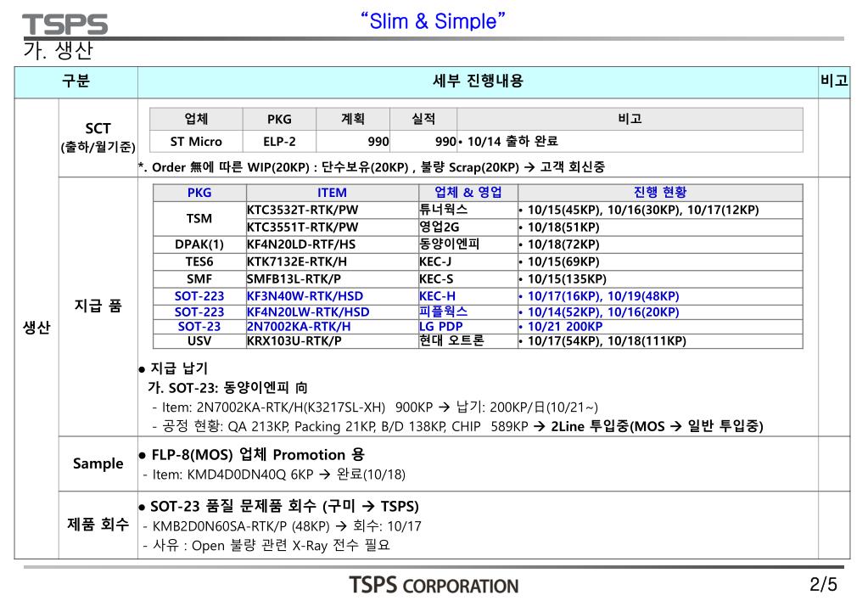Click the ST Micro cell
Screen dimensions: 868x601
(196, 142)
